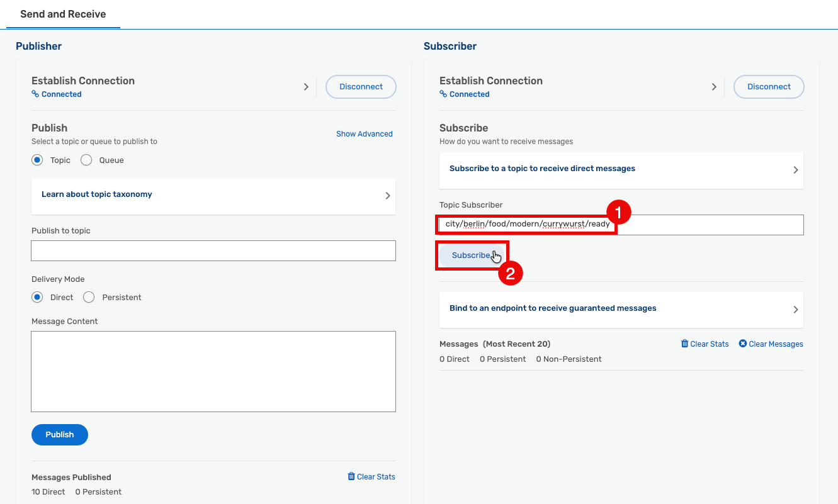The height and width of the screenshot is (504, 838).
Task: Click the Subscribe button
Action: [471, 255]
